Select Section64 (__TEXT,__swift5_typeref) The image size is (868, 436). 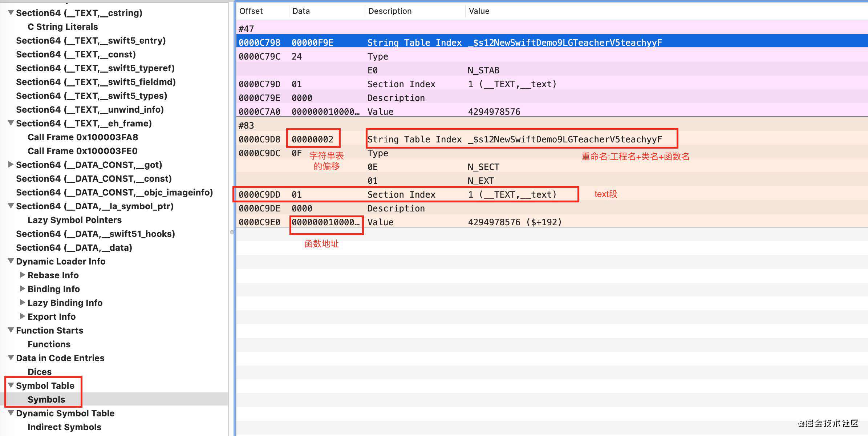coord(95,68)
